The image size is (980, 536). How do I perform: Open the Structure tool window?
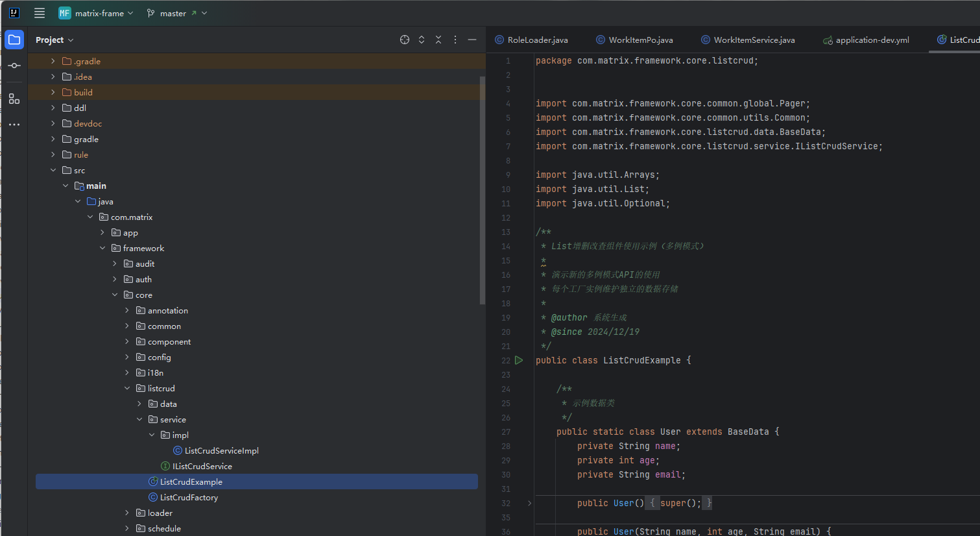14,99
